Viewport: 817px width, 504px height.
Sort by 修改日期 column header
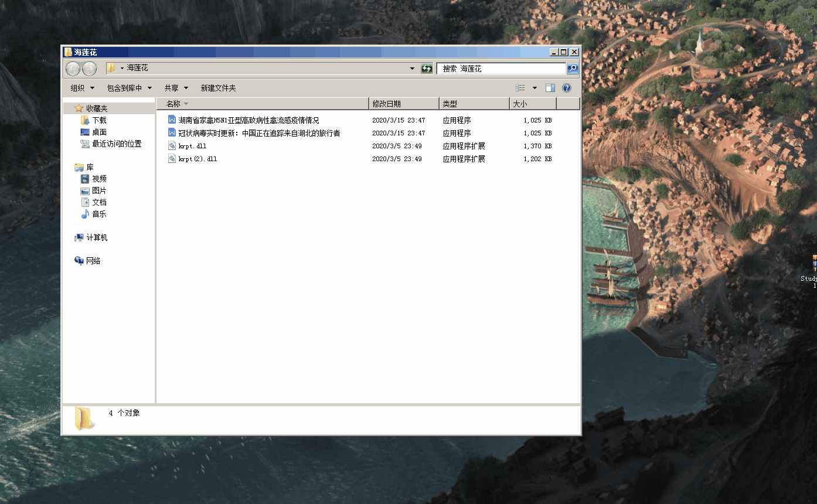pyautogui.click(x=404, y=104)
